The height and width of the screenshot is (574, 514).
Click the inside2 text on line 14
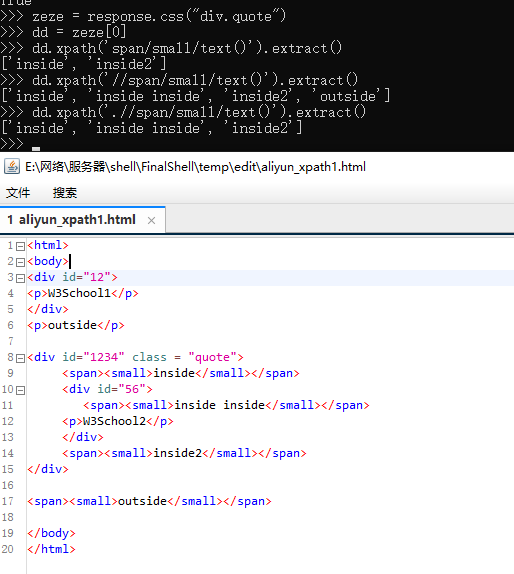[x=178, y=453]
